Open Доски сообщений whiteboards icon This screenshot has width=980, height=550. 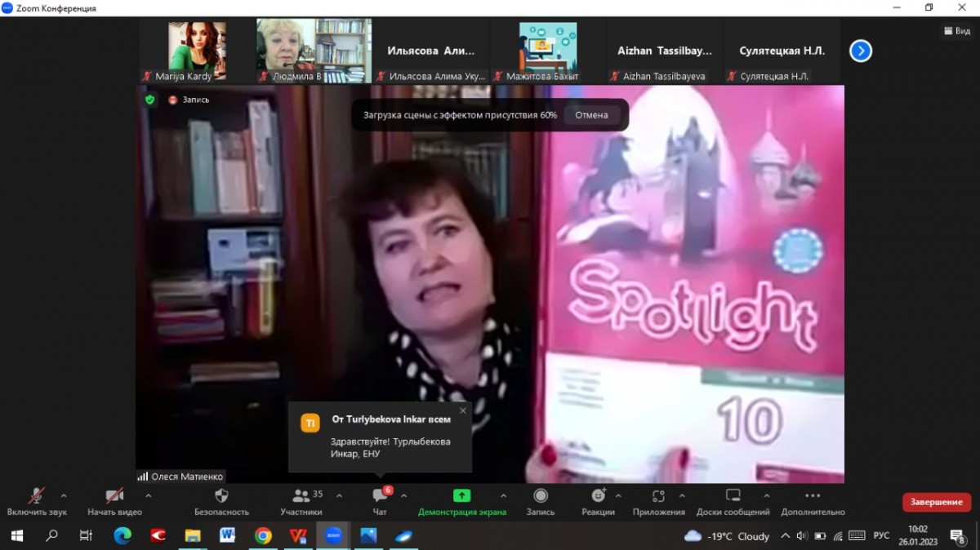click(733, 496)
